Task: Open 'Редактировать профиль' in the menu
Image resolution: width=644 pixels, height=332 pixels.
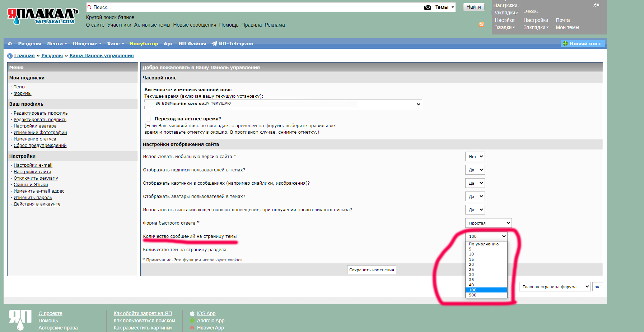Action: click(41, 113)
